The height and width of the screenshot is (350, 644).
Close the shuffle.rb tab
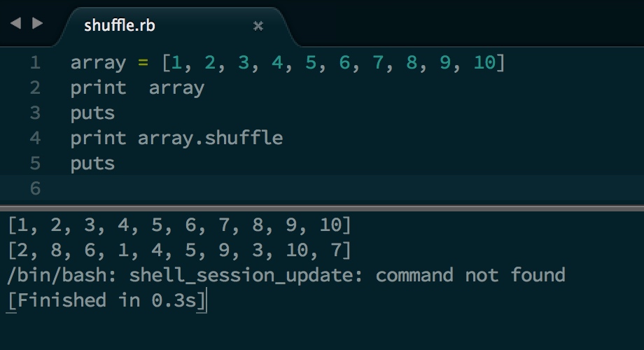[258, 27]
